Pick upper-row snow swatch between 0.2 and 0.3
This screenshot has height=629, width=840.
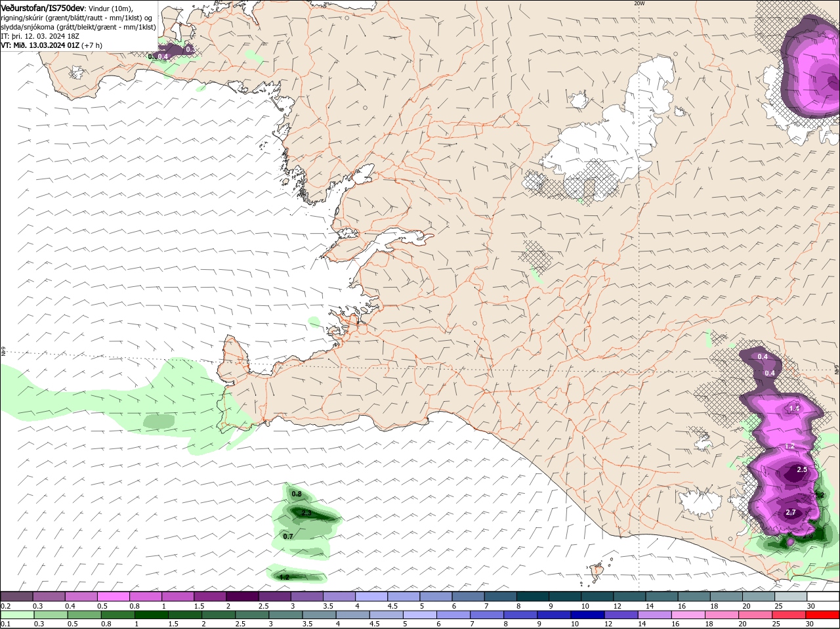[16, 596]
